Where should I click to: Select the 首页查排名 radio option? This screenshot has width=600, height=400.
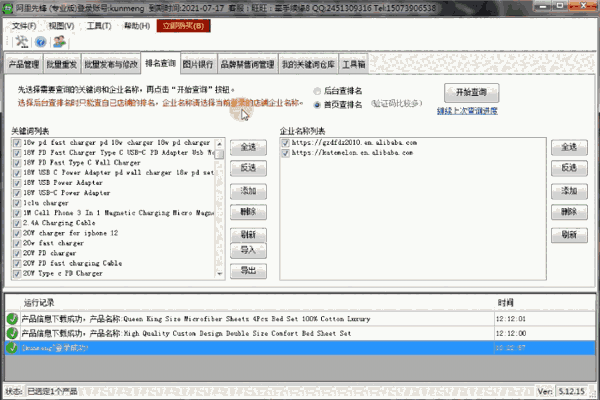(317, 102)
